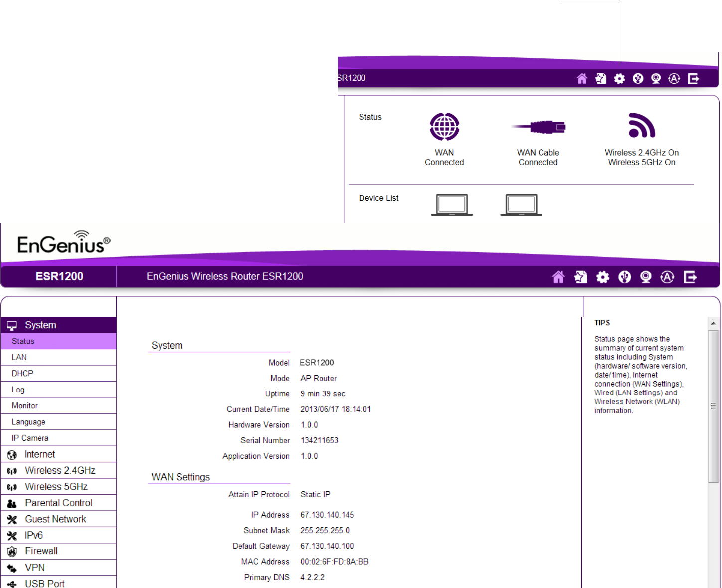Click the globe icon in the EnGenius Wireless Router header
This screenshot has height=588, width=722.
click(624, 277)
